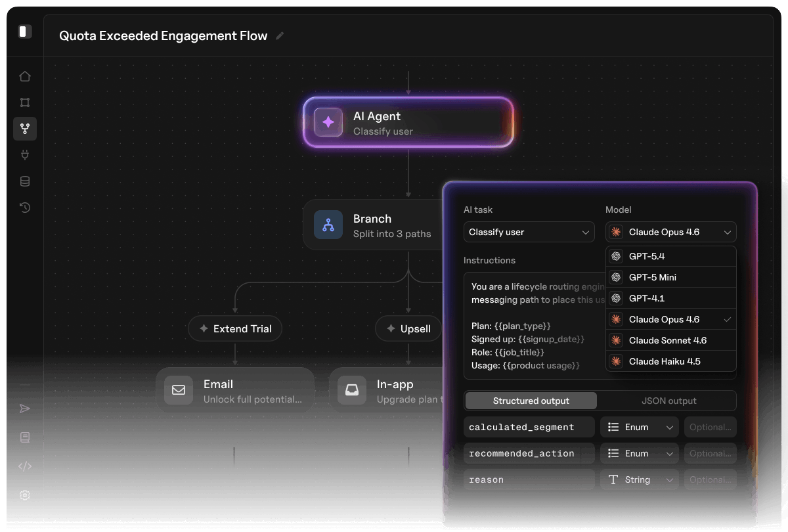Open the Model Claude Opus 4.6 dropdown
The image size is (788, 532).
[x=671, y=232]
